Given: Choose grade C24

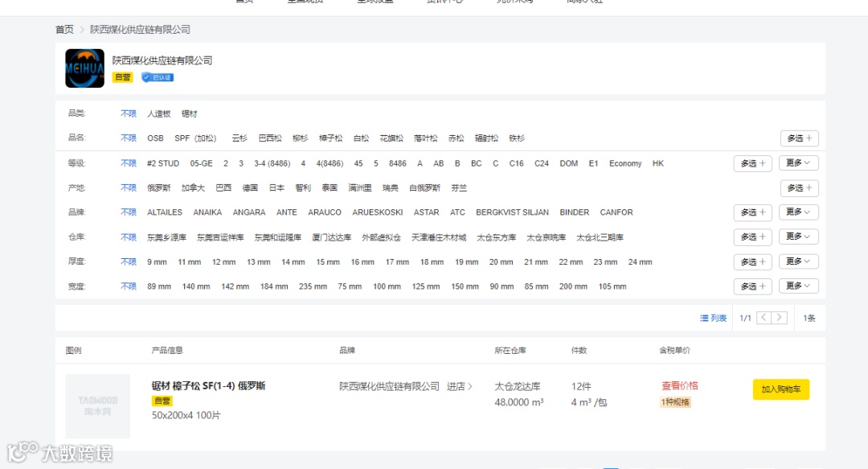Looking at the screenshot, I should [542, 163].
